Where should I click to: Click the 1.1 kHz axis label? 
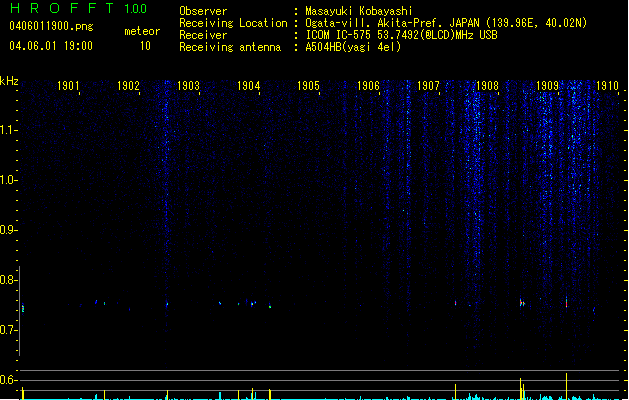[x=8, y=130]
